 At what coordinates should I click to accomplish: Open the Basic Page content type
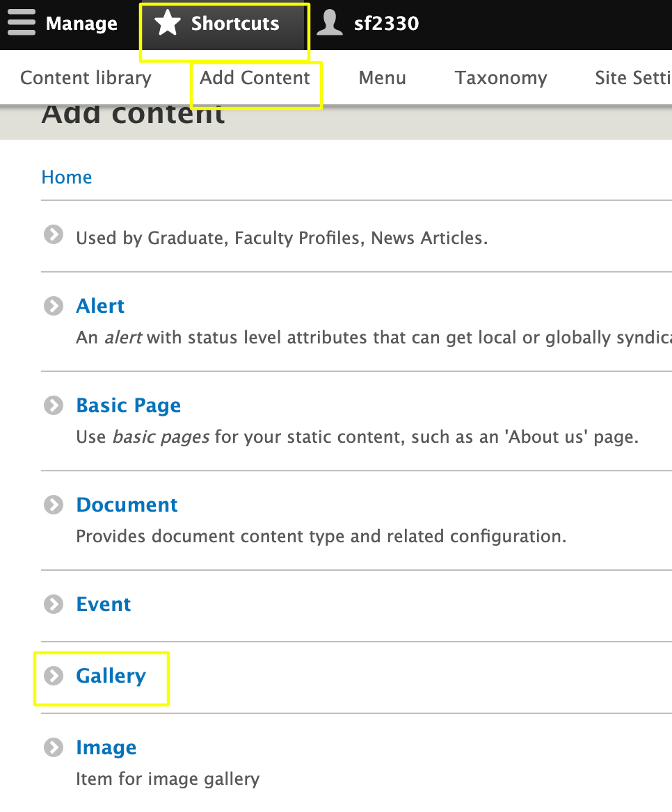(128, 405)
